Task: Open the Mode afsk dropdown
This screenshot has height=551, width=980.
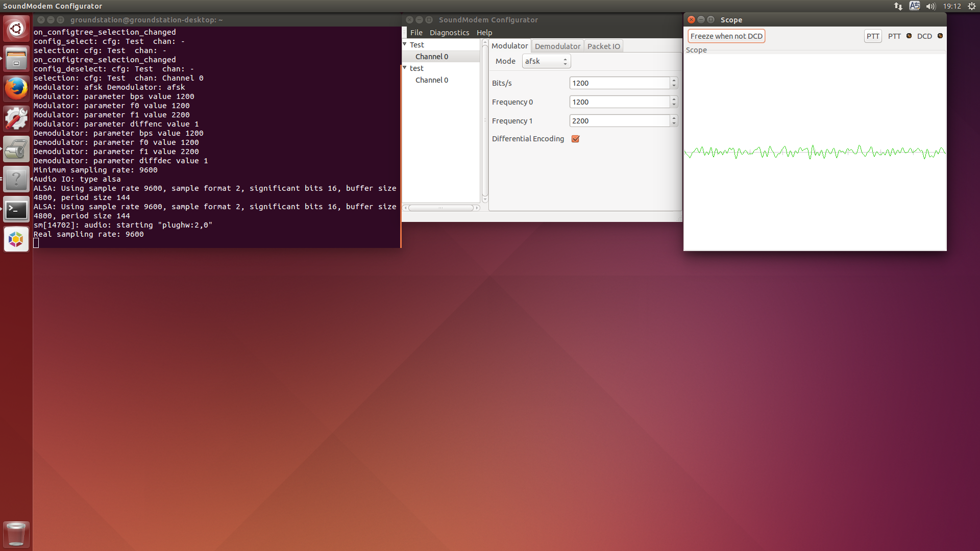Action: click(x=546, y=61)
